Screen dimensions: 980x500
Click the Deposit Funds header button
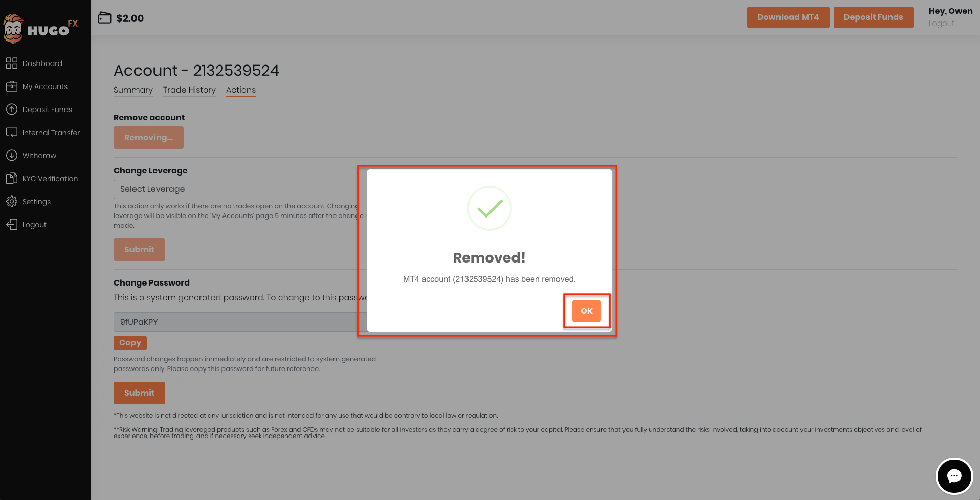pos(874,17)
